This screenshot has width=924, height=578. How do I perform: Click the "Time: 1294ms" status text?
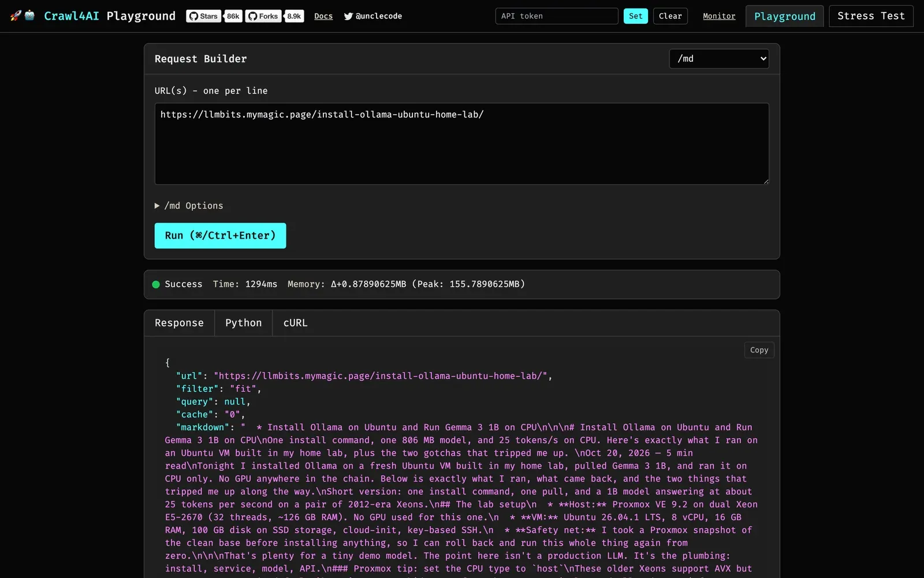click(x=245, y=284)
